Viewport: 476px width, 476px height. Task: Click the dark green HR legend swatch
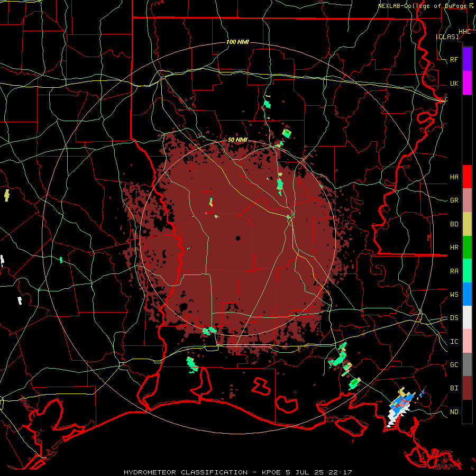[x=467, y=247]
